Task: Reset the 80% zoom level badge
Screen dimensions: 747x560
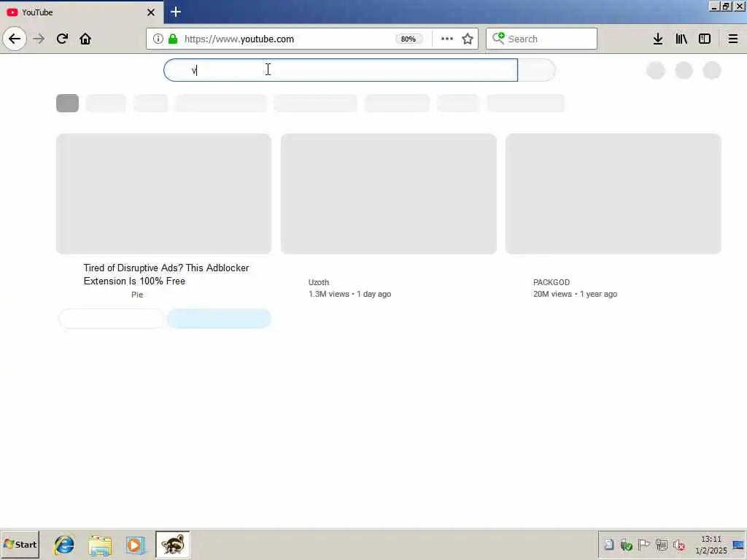Action: tap(409, 39)
